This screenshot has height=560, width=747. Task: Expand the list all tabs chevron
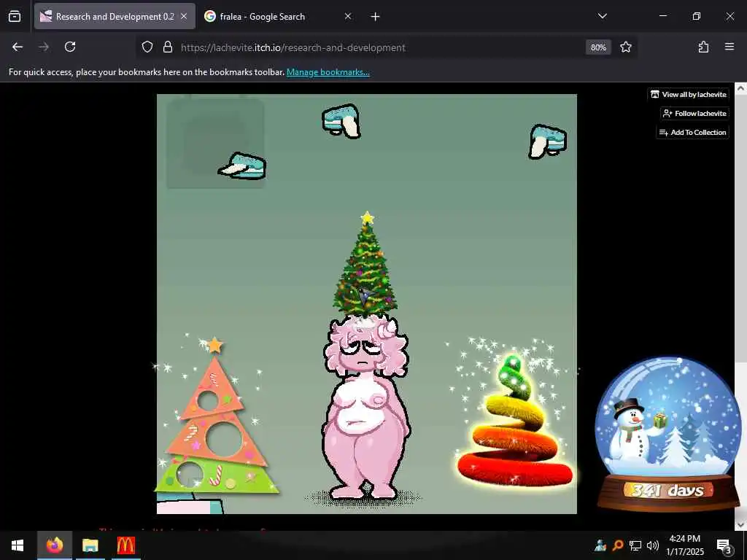[602, 16]
